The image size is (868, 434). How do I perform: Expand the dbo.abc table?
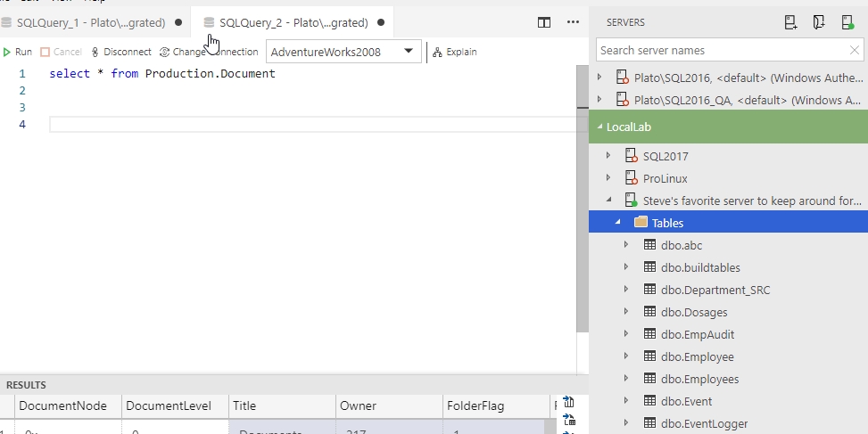click(x=626, y=244)
